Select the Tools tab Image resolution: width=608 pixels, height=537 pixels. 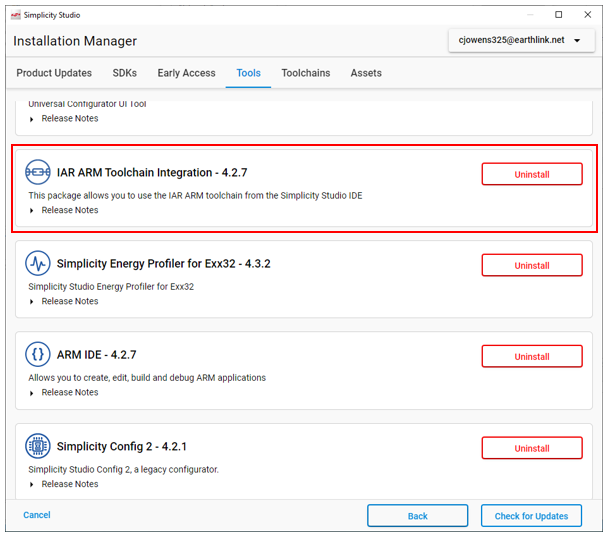point(249,73)
